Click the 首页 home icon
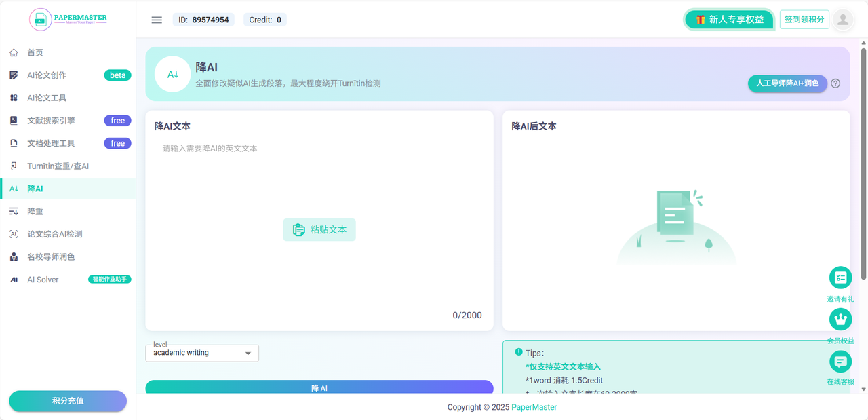Viewport: 868px width, 420px height. 14,52
